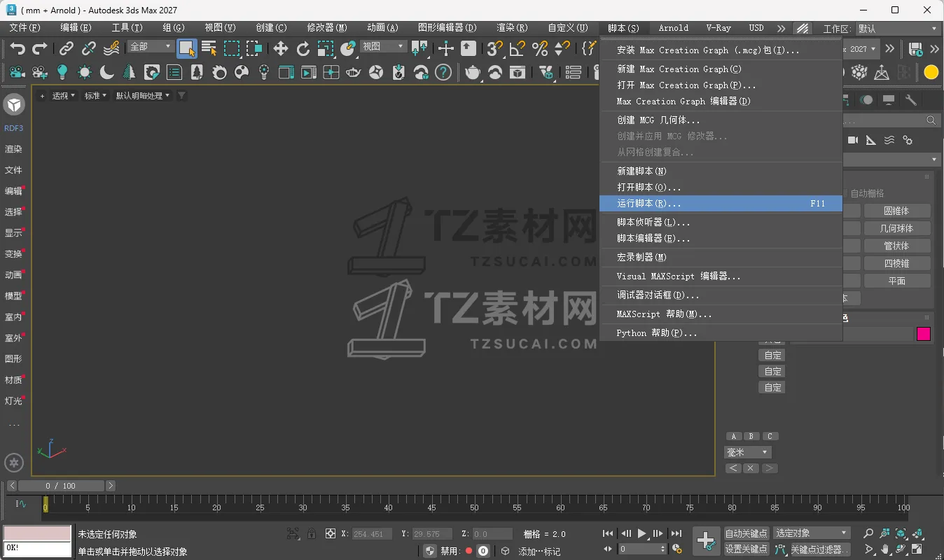944x560 pixels.
Task: Select the Link objects tool
Action: (x=67, y=48)
